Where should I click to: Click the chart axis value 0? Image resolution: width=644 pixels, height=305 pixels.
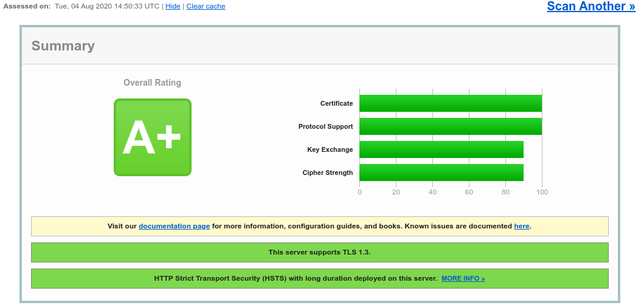[x=359, y=192]
